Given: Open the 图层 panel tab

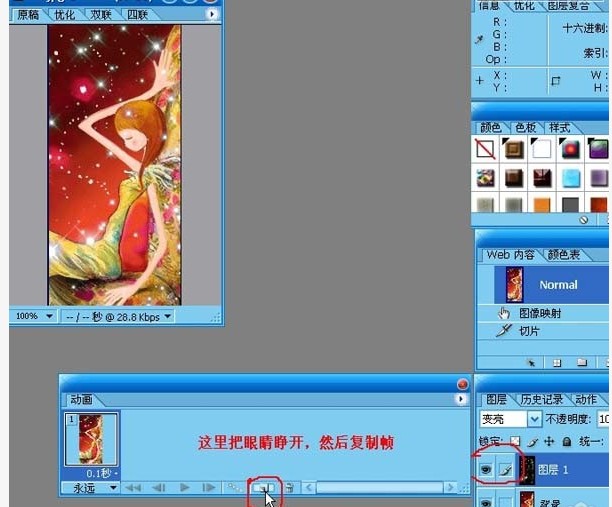Looking at the screenshot, I should (496, 399).
